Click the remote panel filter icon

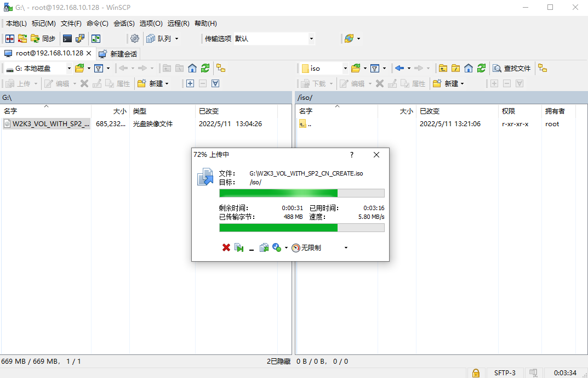tap(375, 69)
